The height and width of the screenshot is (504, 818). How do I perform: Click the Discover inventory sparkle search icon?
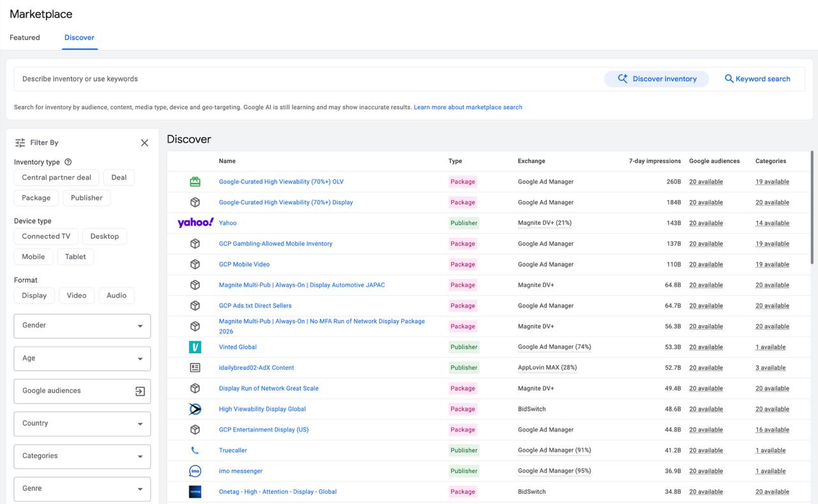pyautogui.click(x=622, y=79)
